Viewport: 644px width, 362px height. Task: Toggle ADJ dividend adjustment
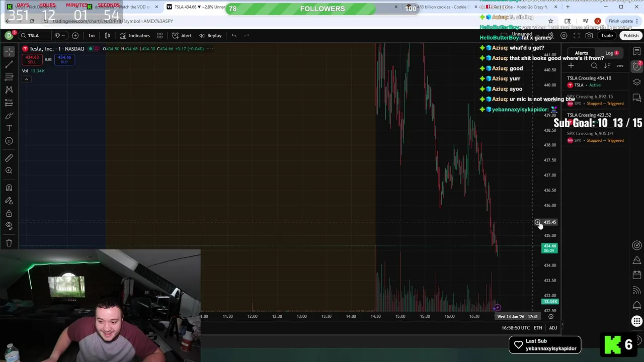[553, 328]
